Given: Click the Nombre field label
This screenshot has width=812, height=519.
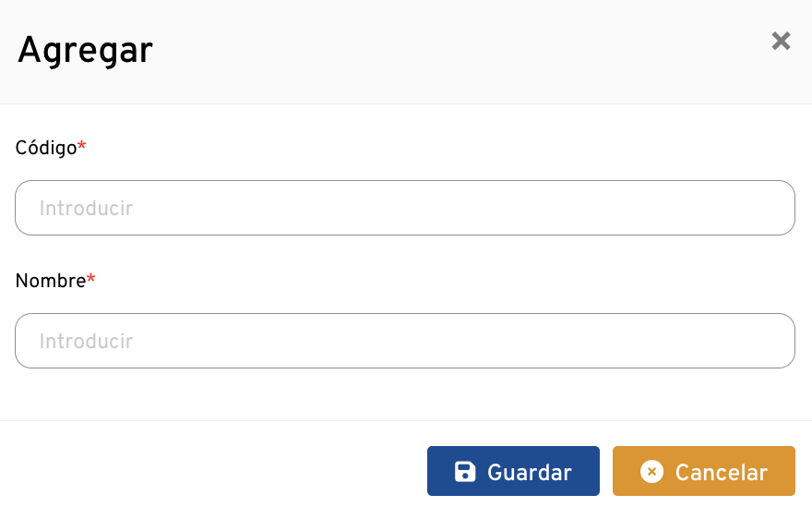Looking at the screenshot, I should 51,281.
